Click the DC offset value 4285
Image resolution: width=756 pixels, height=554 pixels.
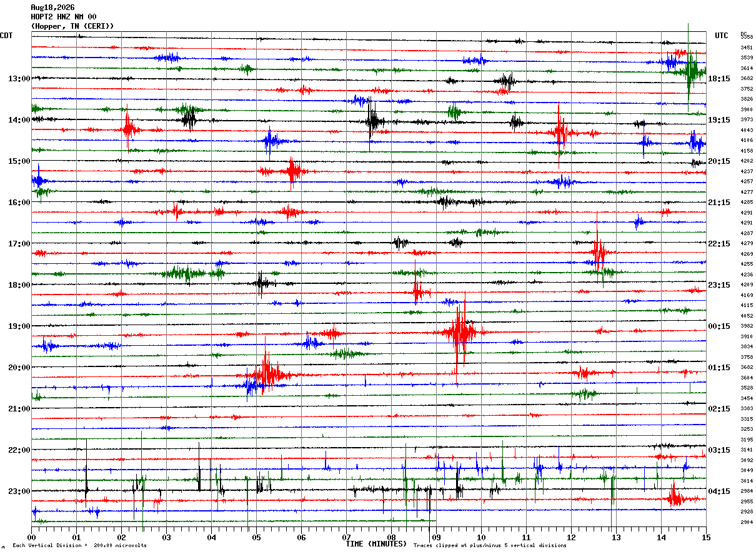[x=747, y=202]
